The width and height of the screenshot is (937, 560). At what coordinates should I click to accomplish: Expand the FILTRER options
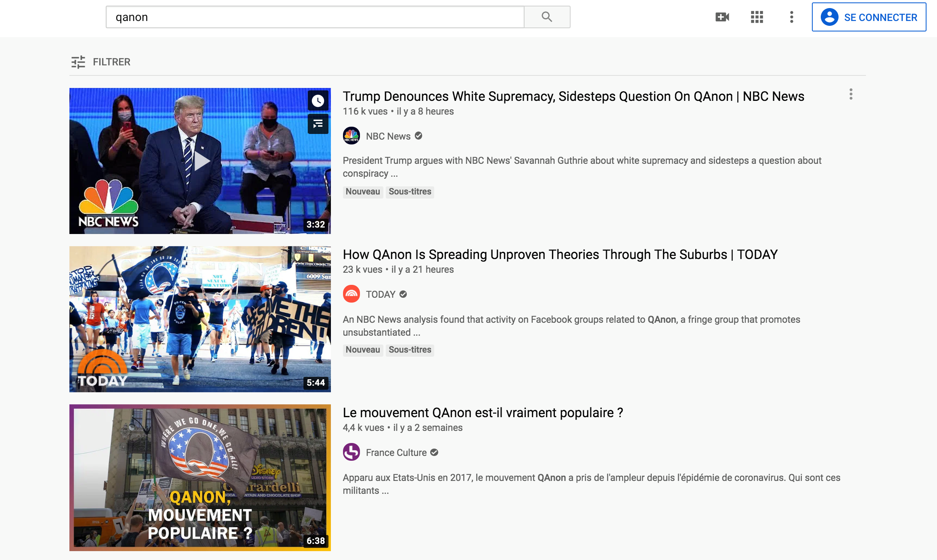click(111, 61)
